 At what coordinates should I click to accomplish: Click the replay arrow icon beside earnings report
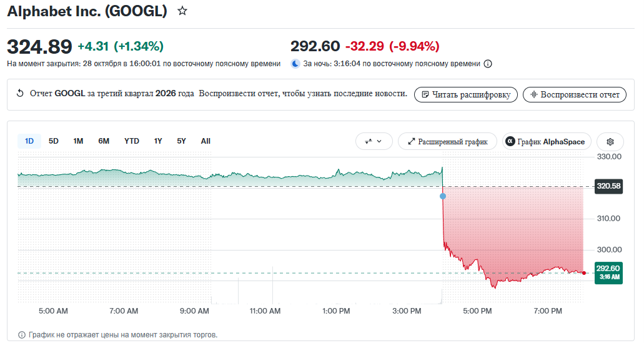click(20, 94)
